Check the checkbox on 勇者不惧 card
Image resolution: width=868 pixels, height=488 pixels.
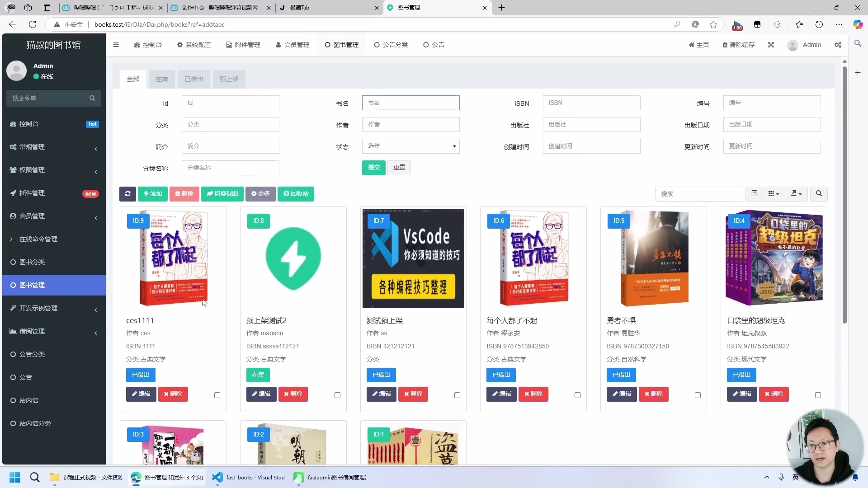pyautogui.click(x=698, y=395)
